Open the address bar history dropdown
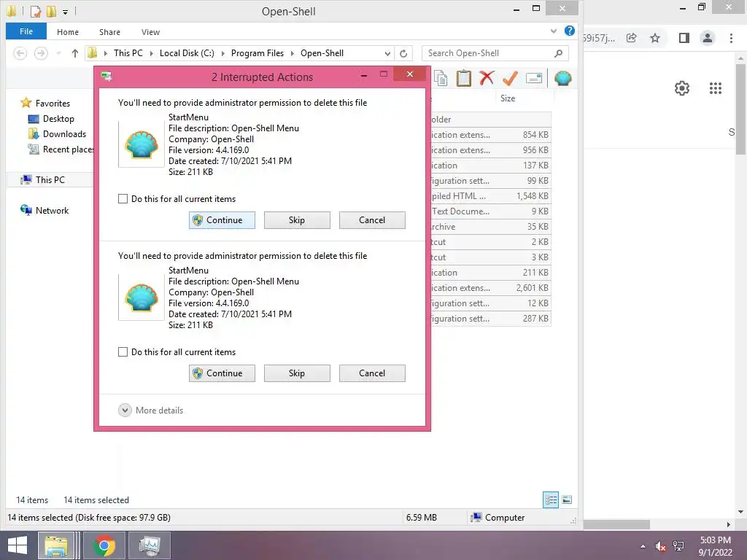747x560 pixels. tap(388, 53)
